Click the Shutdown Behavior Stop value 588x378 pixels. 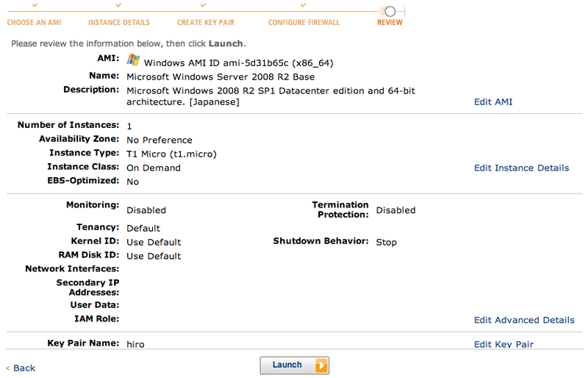tap(387, 242)
